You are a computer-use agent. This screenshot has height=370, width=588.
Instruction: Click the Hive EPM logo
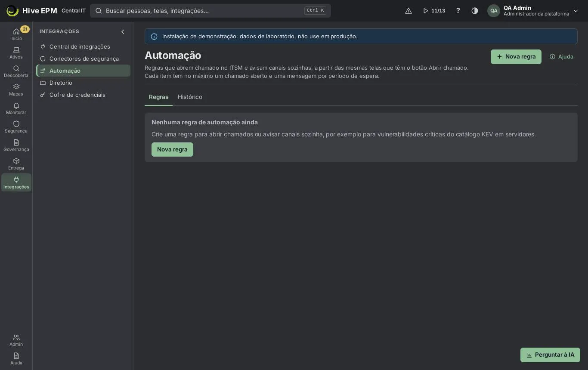pos(31,11)
